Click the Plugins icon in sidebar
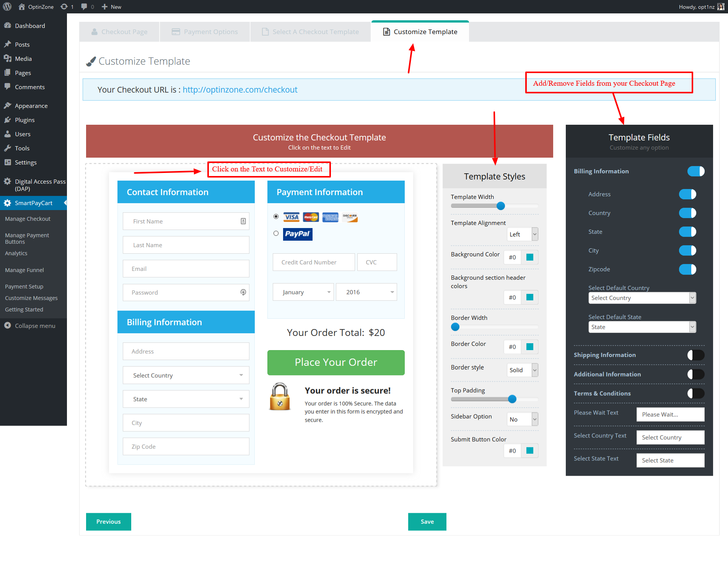This screenshot has width=728, height=564. [x=8, y=120]
